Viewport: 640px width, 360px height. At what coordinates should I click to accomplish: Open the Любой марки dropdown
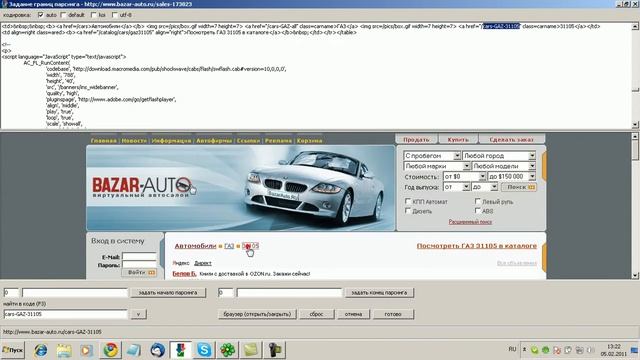[x=437, y=166]
